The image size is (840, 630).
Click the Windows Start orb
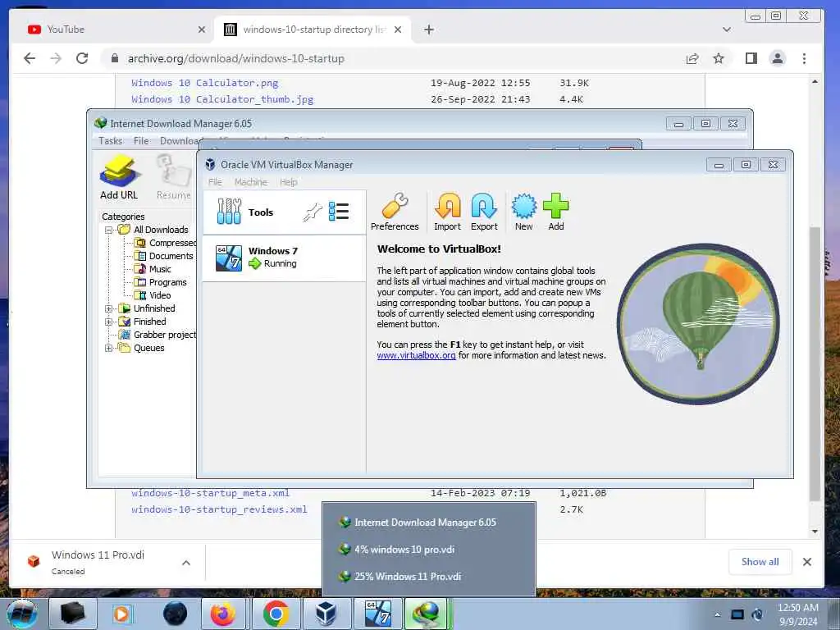[x=22, y=614]
